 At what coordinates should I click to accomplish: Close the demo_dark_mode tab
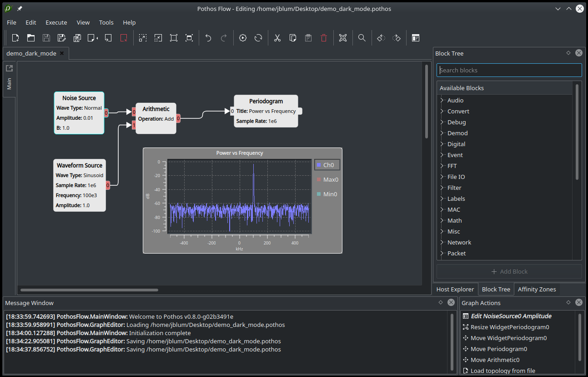[x=62, y=53]
